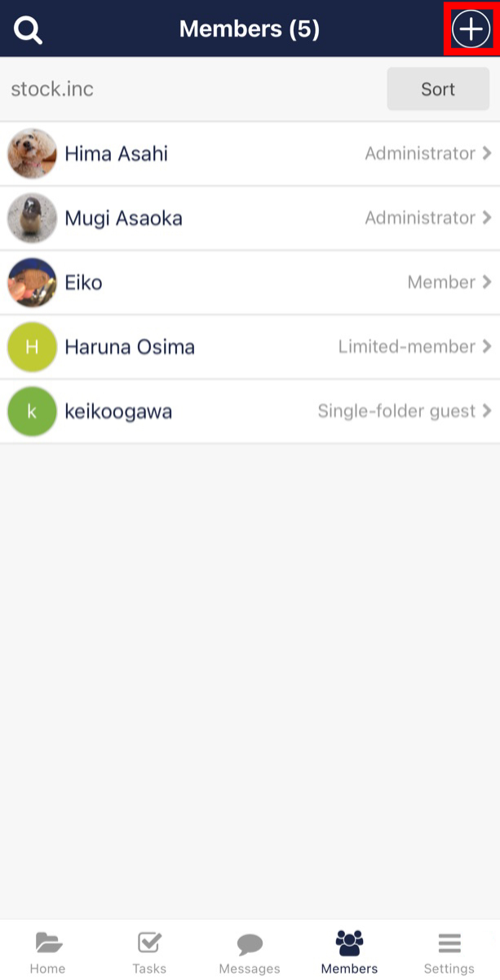Tap the Messages speech bubble icon
This screenshot has height=980, width=500.
pyautogui.click(x=249, y=942)
